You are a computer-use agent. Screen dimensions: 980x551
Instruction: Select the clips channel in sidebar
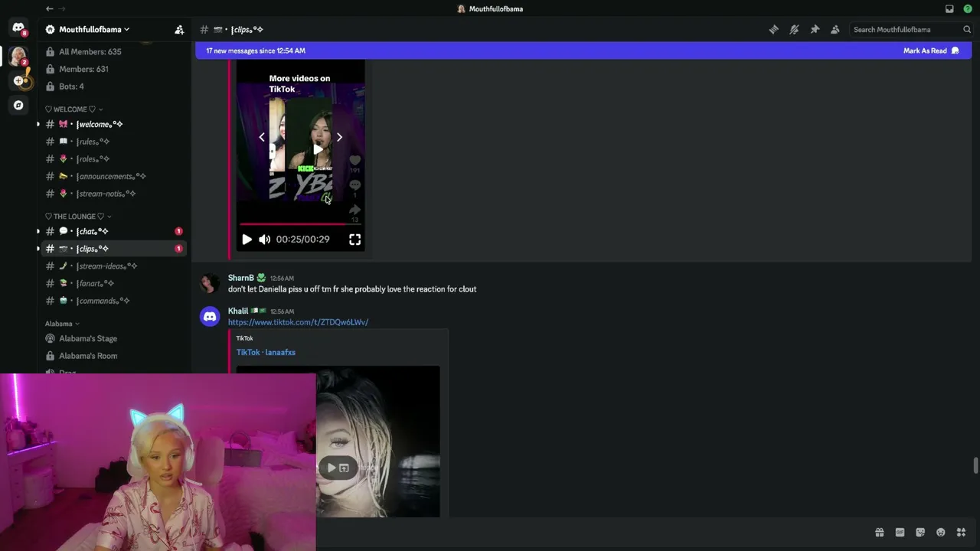coord(113,249)
